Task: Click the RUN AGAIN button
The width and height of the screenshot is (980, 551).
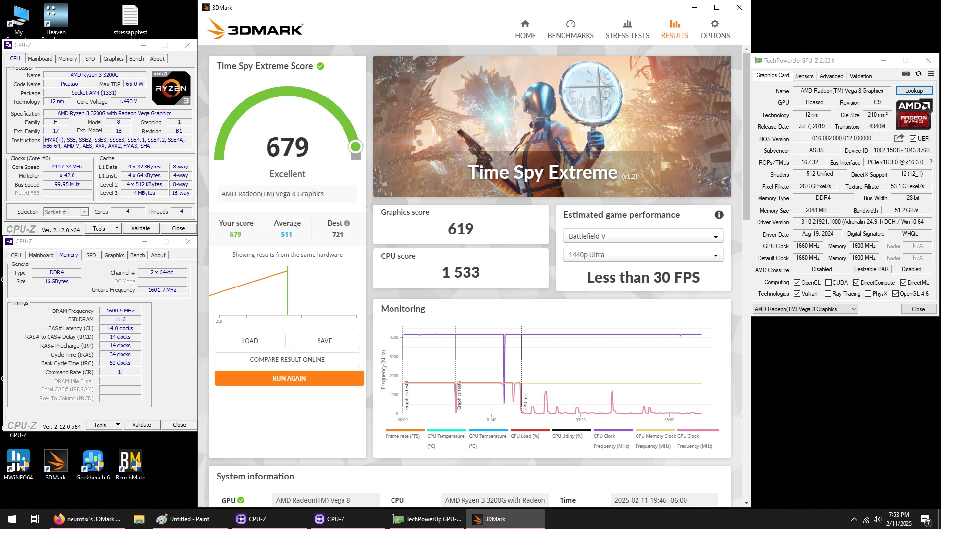Action: [289, 378]
